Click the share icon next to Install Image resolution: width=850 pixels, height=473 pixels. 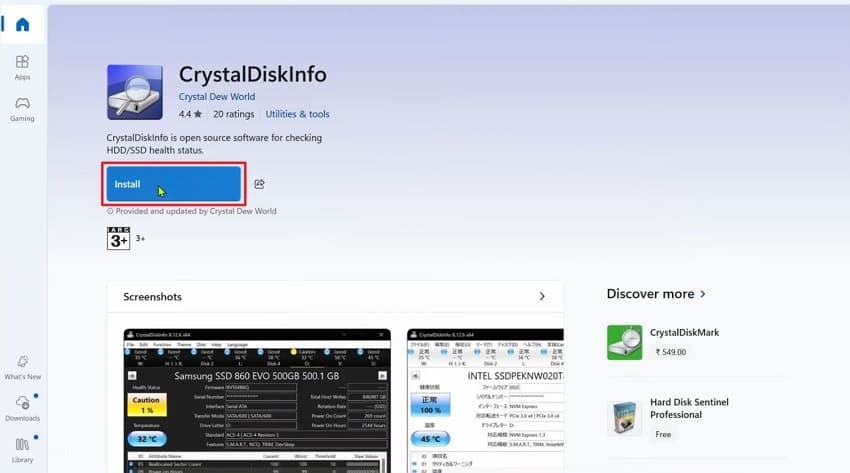(x=259, y=184)
